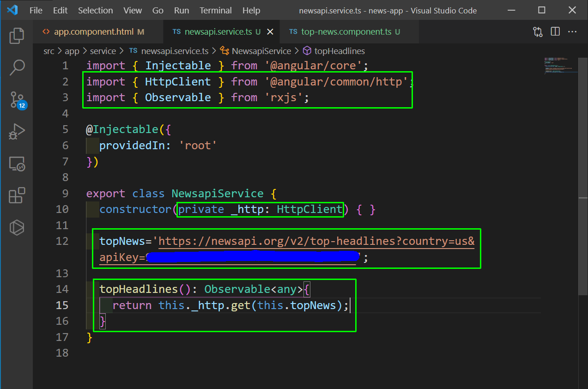Image resolution: width=588 pixels, height=389 pixels.
Task: Open the Selection menu
Action: 95,10
